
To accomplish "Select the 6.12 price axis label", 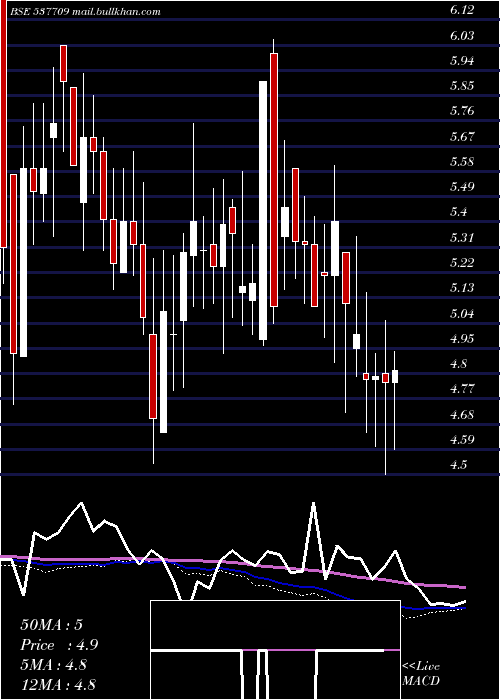I will coord(462,11).
